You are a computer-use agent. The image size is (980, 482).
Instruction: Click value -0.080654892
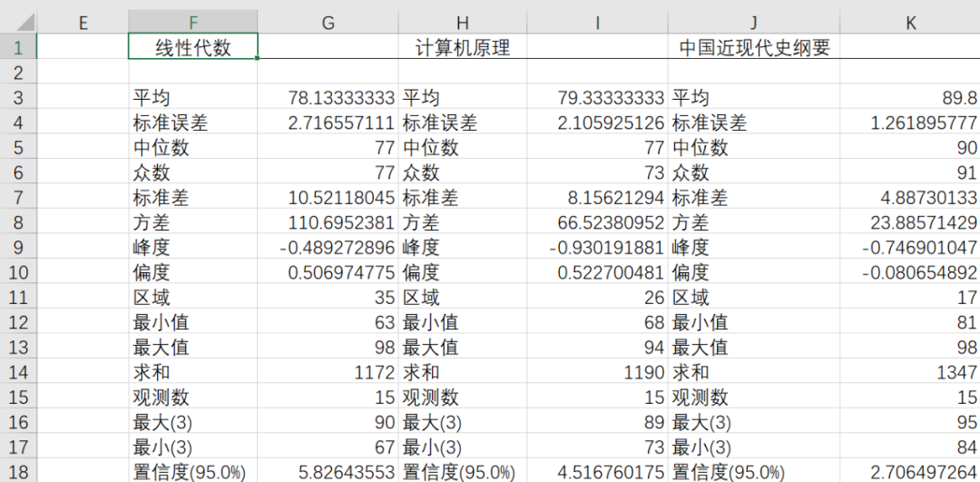coord(919,272)
